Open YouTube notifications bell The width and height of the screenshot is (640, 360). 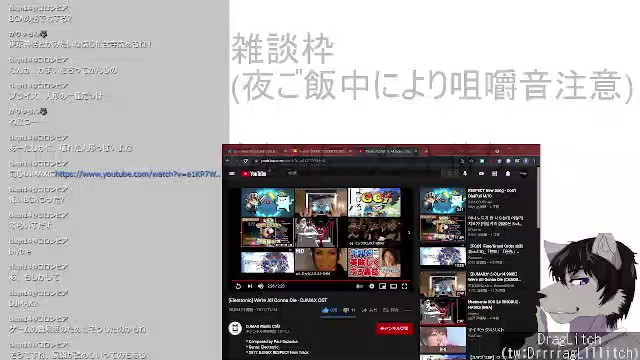[508, 173]
